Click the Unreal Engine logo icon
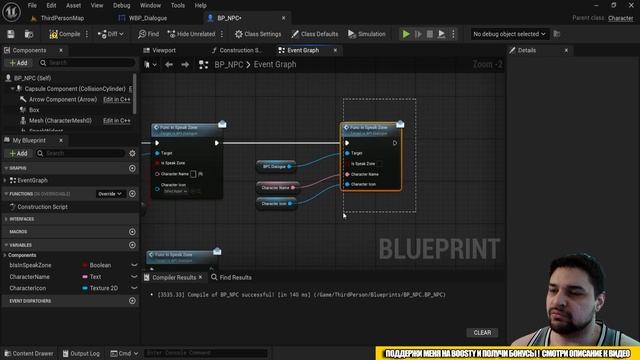The height and width of the screenshot is (360, 640). click(x=11, y=11)
